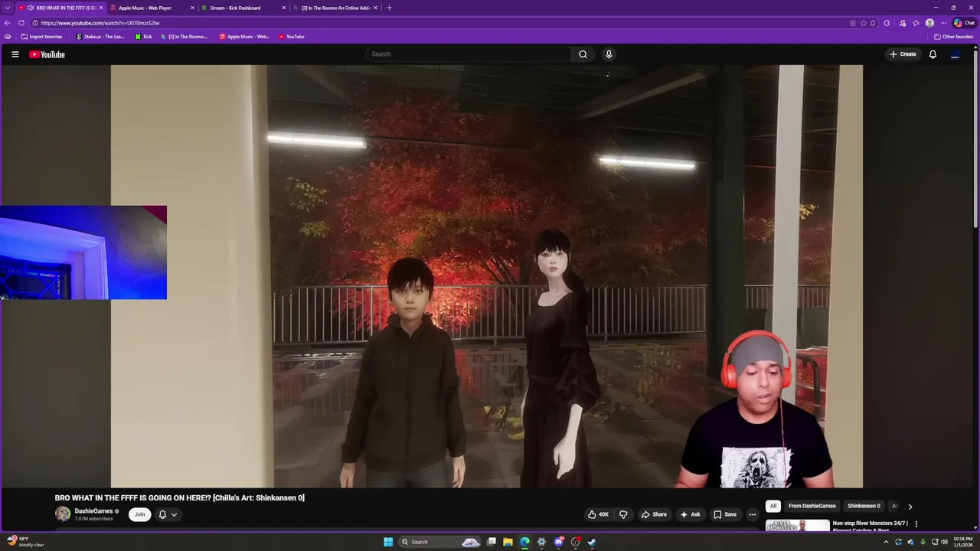Image resolution: width=980 pixels, height=551 pixels.
Task: Start voice search with microphone icon
Action: (x=609, y=54)
